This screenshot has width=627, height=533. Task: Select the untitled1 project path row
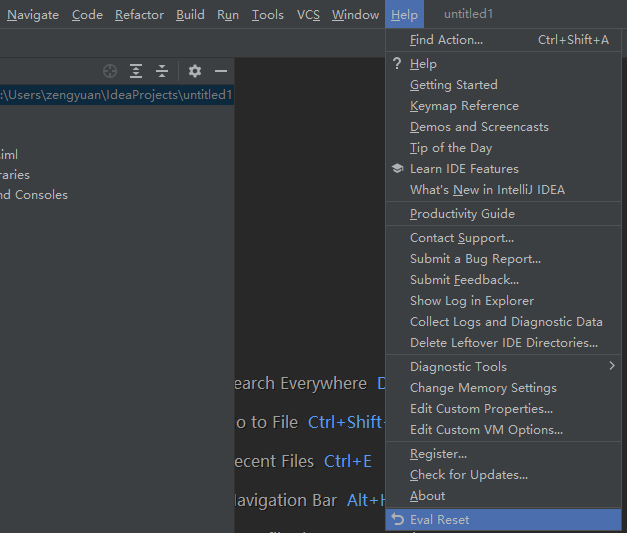(x=116, y=95)
